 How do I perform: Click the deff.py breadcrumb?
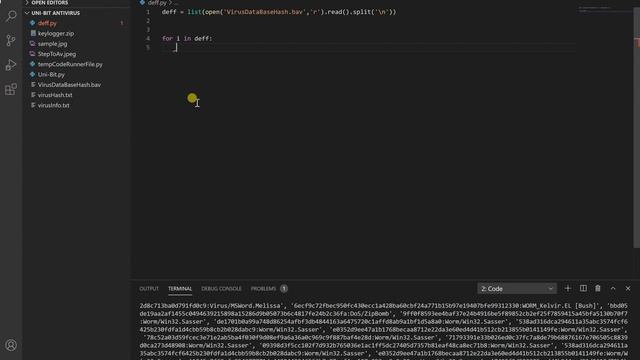[x=157, y=2]
